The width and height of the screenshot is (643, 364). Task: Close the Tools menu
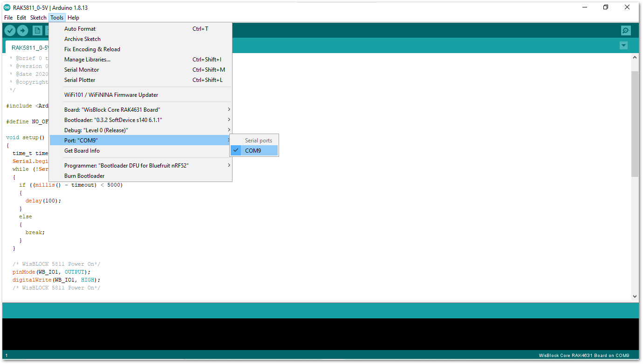point(57,18)
